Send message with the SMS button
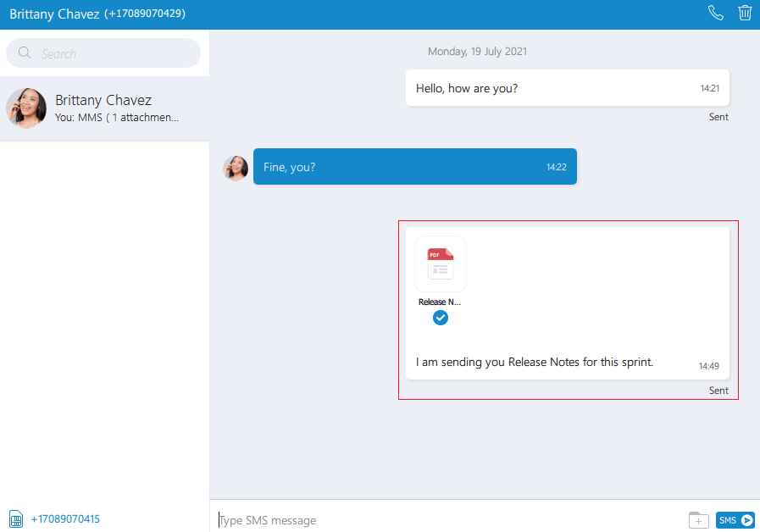Viewport: 760px width, 532px height. click(735, 520)
